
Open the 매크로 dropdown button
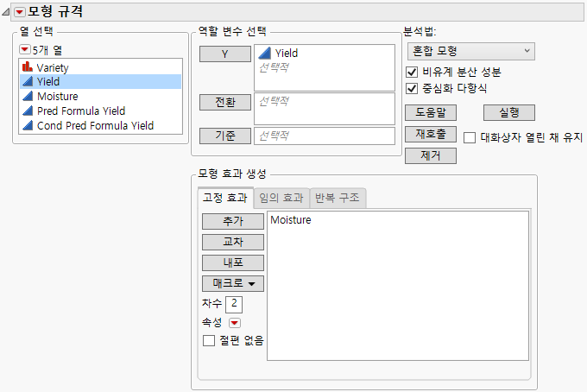coord(232,283)
